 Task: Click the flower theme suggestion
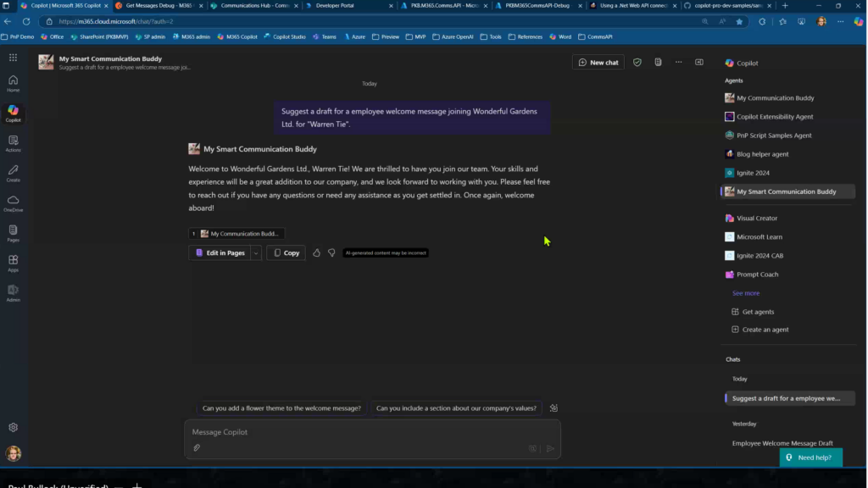(281, 408)
